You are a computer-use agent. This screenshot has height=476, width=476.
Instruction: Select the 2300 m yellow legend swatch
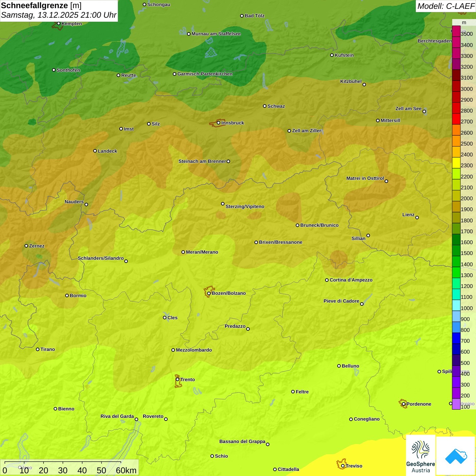click(x=456, y=163)
